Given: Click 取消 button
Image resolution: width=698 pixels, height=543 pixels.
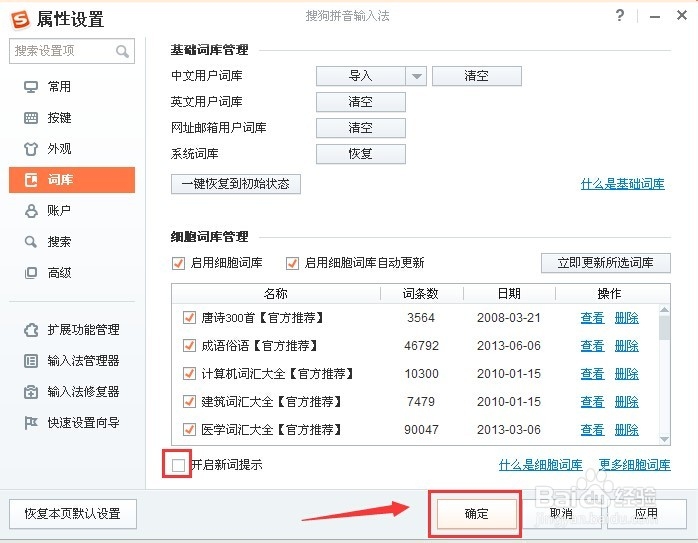Looking at the screenshot, I should pyautogui.click(x=561, y=514).
